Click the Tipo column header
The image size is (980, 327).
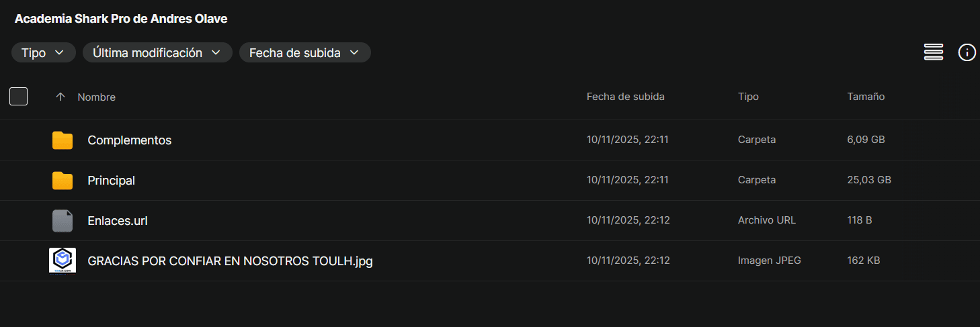pyautogui.click(x=748, y=97)
